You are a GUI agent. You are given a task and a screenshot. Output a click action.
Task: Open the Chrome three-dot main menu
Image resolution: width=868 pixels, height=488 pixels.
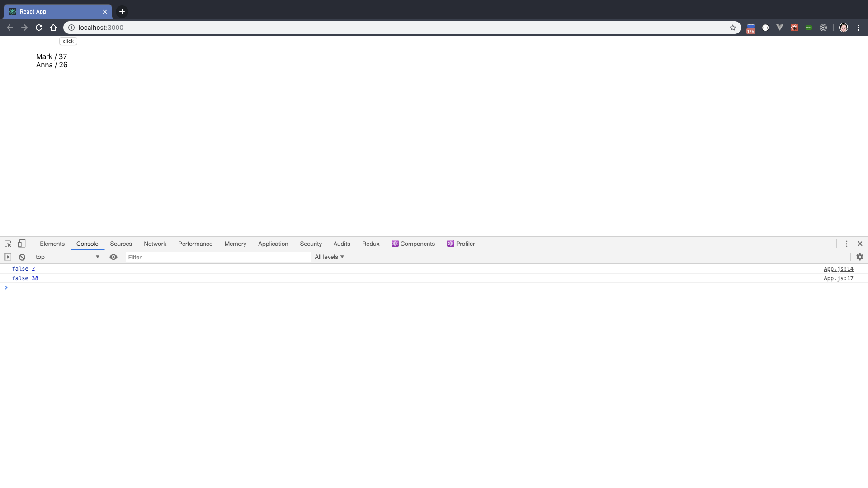[x=858, y=28]
